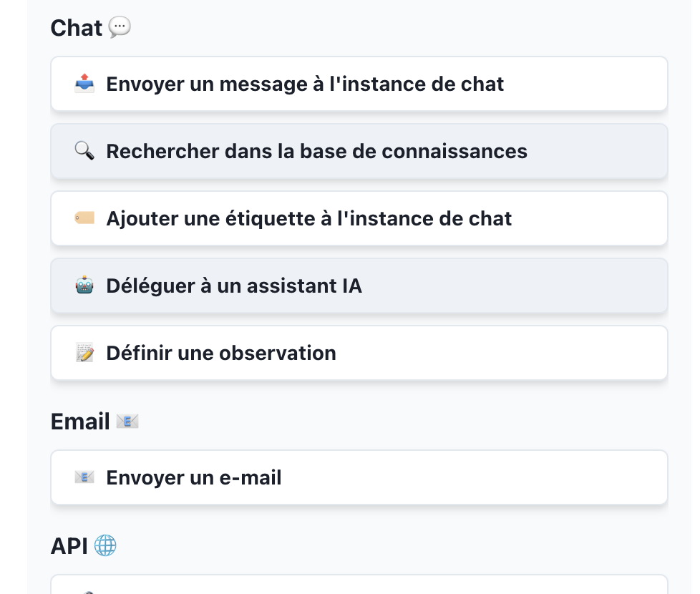
Task: Click the partially visible action card below API
Action: click(358, 585)
